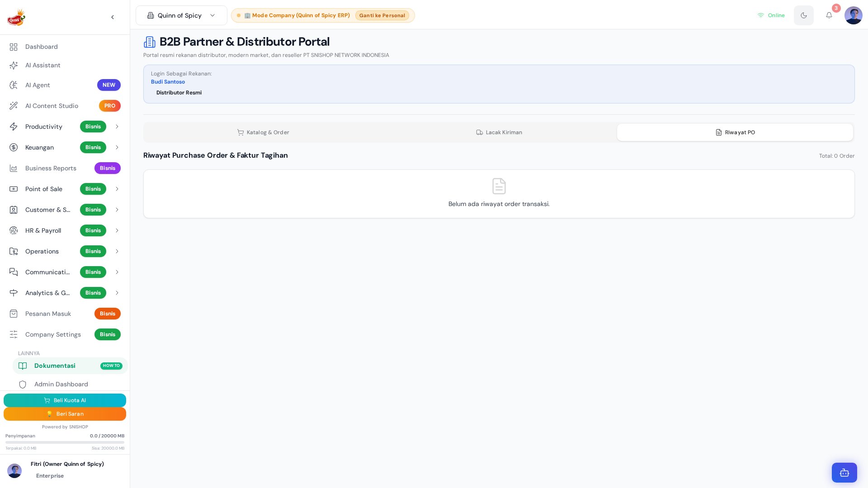Open Admin Dashboard shield icon
The height and width of the screenshot is (488, 868).
click(x=23, y=385)
